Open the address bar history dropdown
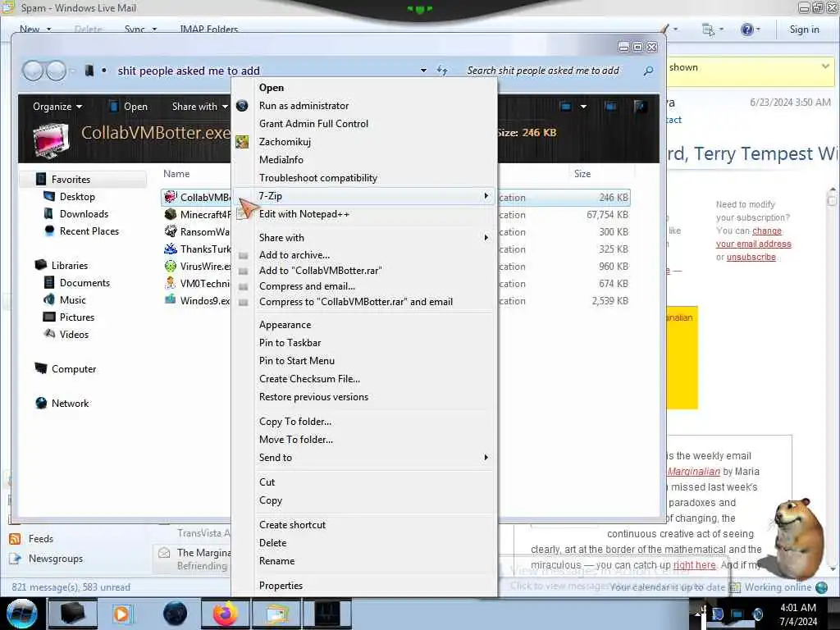Image resolution: width=840 pixels, height=630 pixels. click(424, 71)
